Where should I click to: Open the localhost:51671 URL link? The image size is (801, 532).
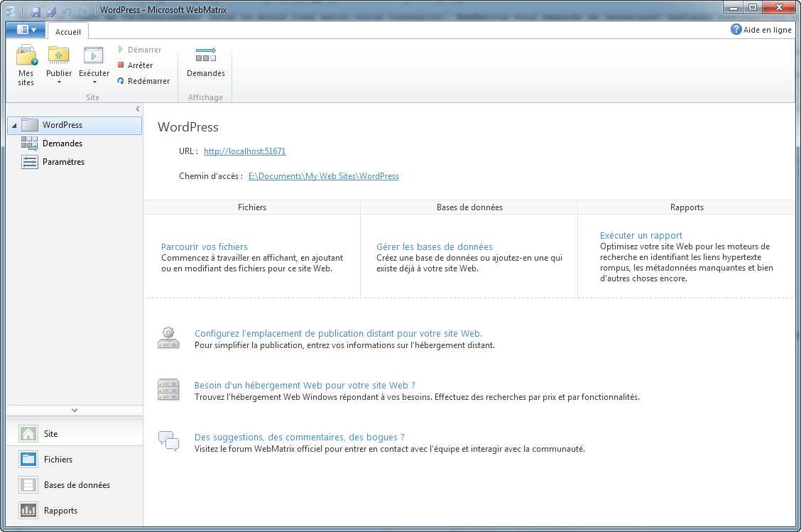(x=244, y=151)
